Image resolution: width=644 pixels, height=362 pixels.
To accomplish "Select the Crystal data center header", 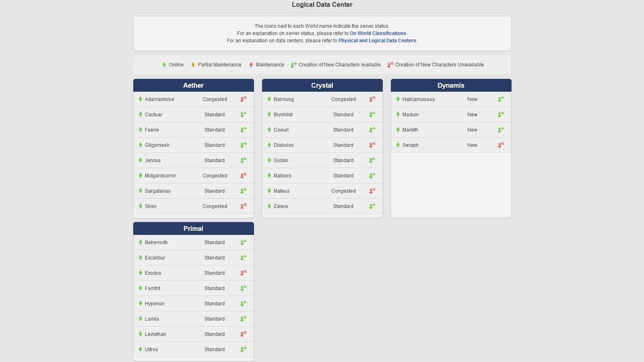I will [x=322, y=85].
